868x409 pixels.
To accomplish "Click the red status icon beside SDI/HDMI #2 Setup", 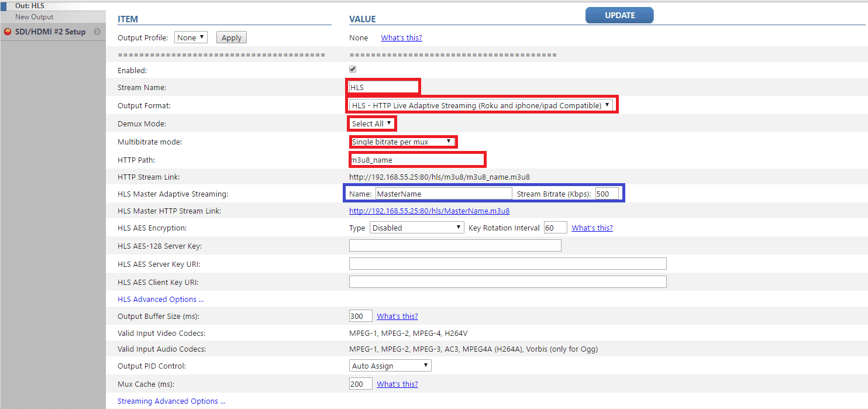I will point(8,32).
